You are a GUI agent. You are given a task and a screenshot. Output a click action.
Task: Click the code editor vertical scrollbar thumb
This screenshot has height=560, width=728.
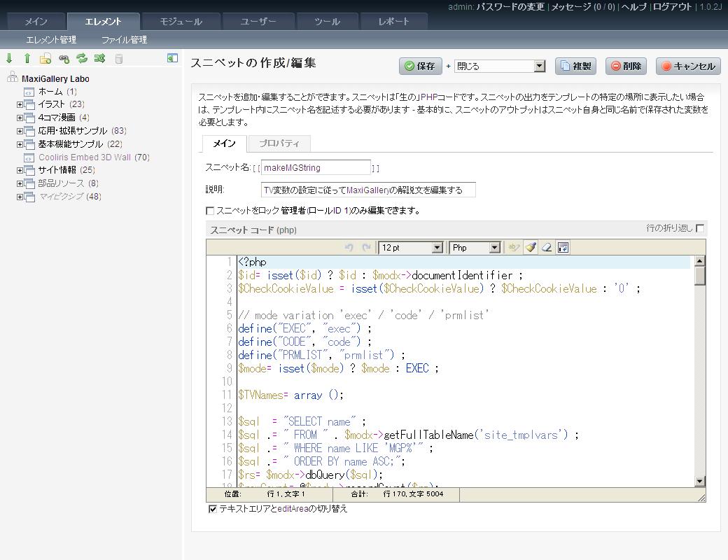(699, 276)
